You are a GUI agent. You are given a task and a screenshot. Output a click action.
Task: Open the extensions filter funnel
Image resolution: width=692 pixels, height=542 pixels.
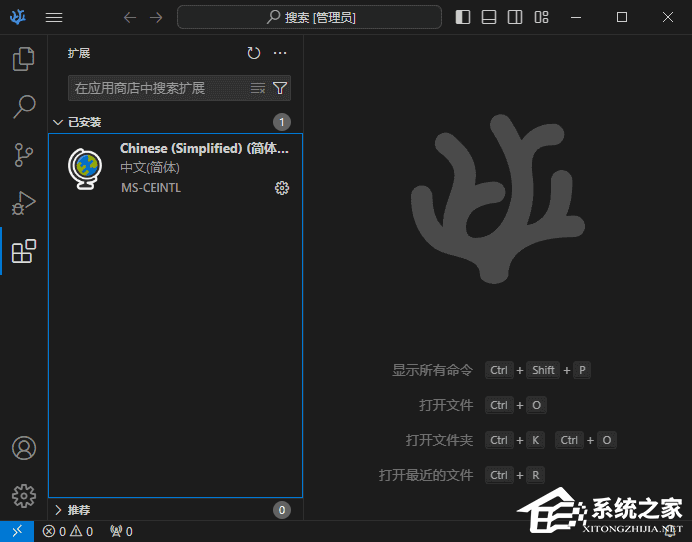[x=280, y=88]
